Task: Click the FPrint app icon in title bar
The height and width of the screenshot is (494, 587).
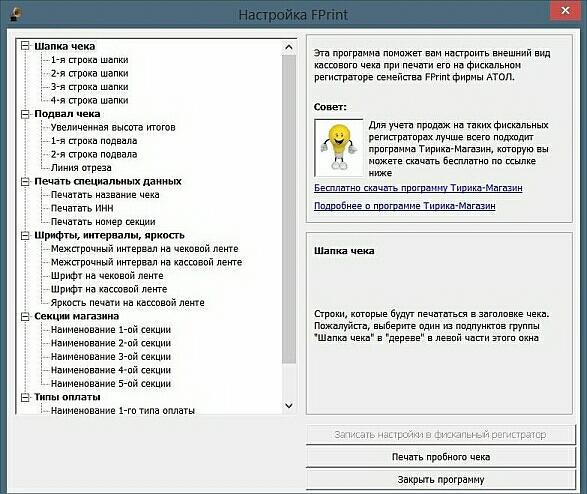Action: point(16,14)
